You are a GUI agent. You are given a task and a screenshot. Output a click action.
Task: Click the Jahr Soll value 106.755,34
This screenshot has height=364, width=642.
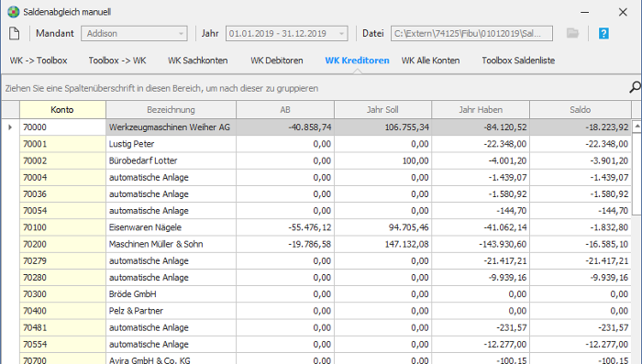pos(382,127)
